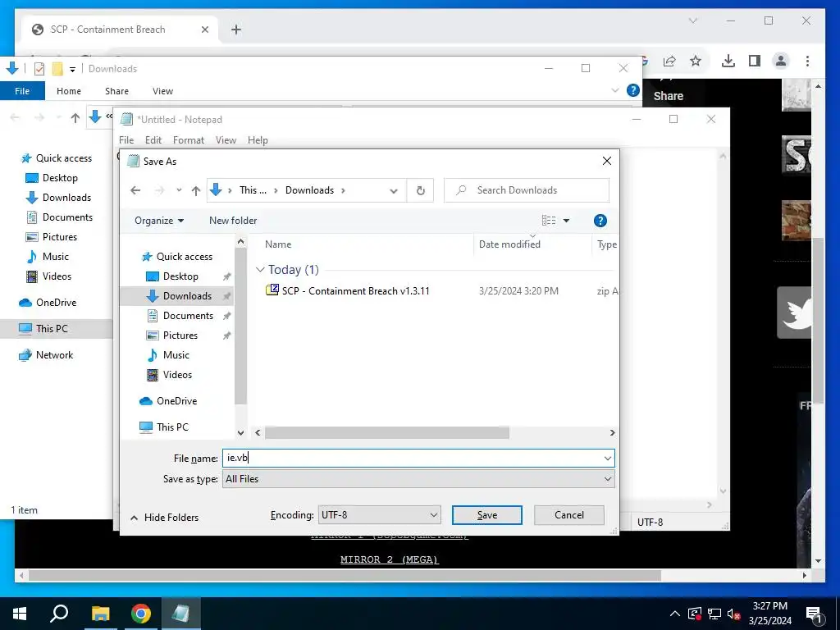Image resolution: width=840 pixels, height=630 pixels.
Task: Sort by Date modified column
Action: 509,244
